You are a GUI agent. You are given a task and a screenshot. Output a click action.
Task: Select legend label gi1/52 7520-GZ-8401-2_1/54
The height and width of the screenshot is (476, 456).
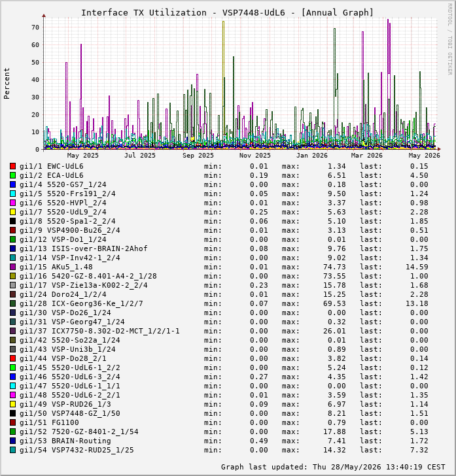tap(79, 432)
